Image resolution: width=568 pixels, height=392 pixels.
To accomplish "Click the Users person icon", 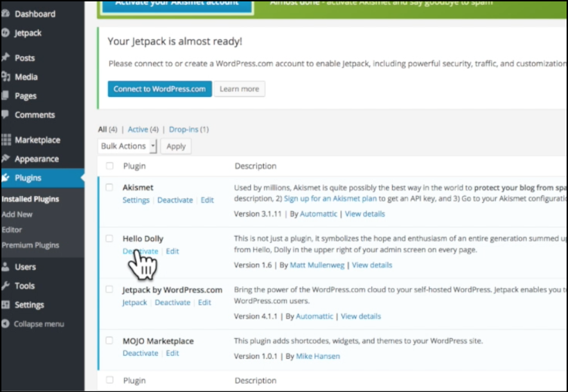I will (x=6, y=267).
